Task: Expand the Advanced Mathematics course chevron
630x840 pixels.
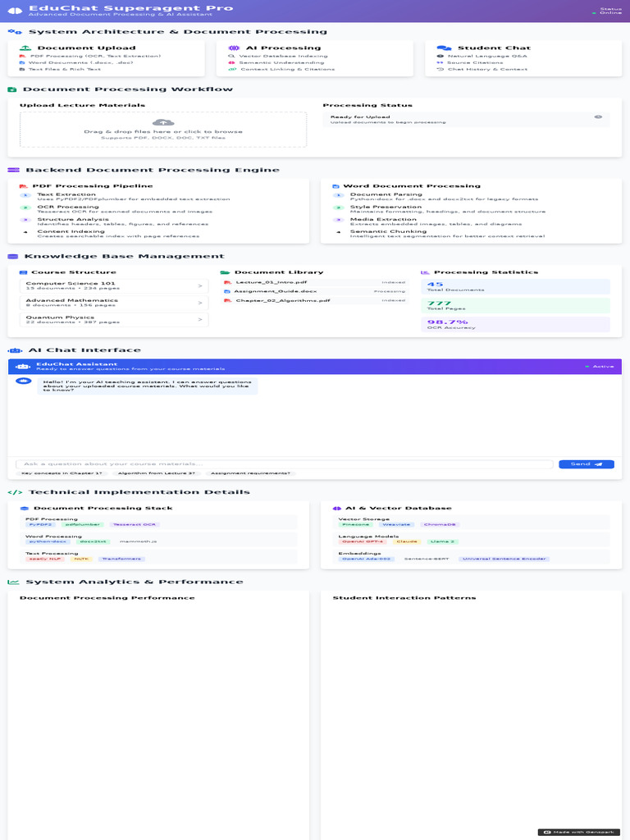Action: pos(199,303)
